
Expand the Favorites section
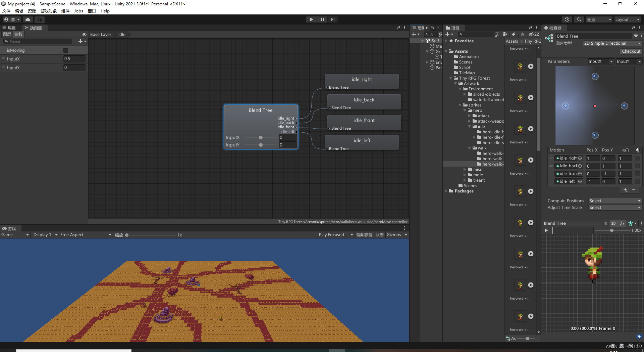pyautogui.click(x=446, y=41)
